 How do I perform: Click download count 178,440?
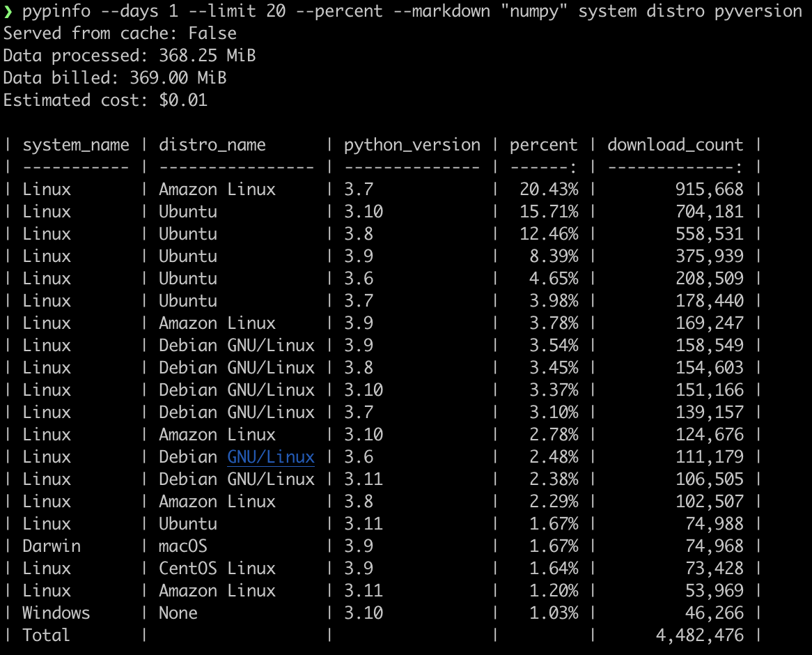tap(710, 300)
